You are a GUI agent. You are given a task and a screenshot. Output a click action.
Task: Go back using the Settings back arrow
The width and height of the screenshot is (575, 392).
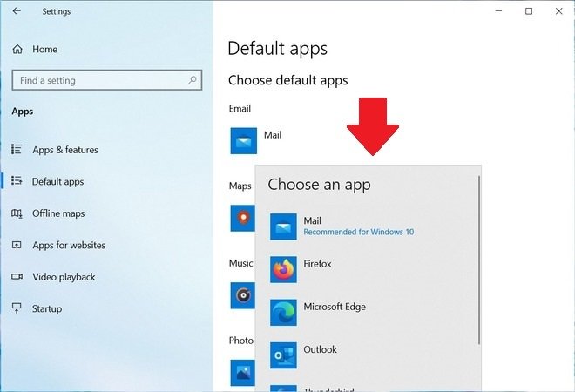coord(17,11)
